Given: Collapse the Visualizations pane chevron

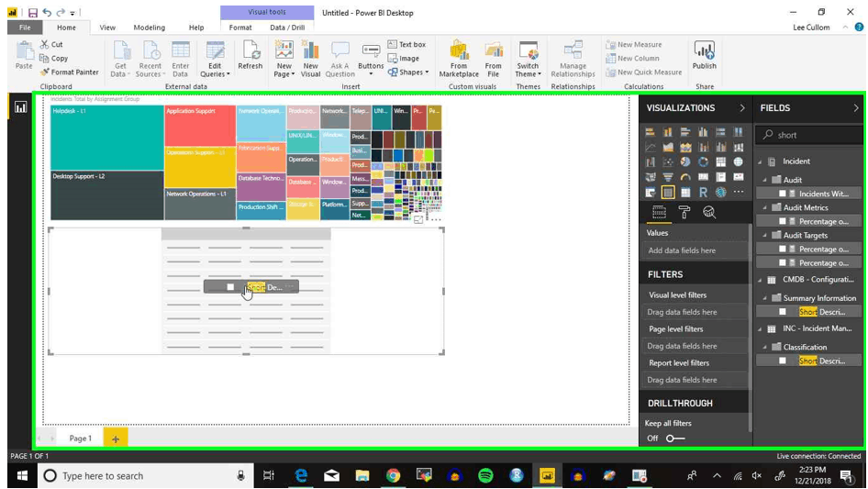Looking at the screenshot, I should 742,108.
